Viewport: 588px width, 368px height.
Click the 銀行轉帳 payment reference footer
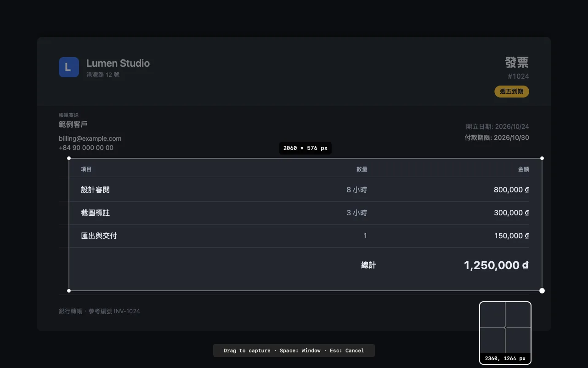pos(99,311)
